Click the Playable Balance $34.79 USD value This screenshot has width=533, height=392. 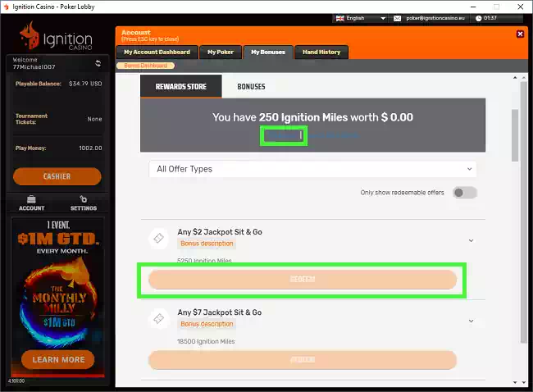pos(85,84)
